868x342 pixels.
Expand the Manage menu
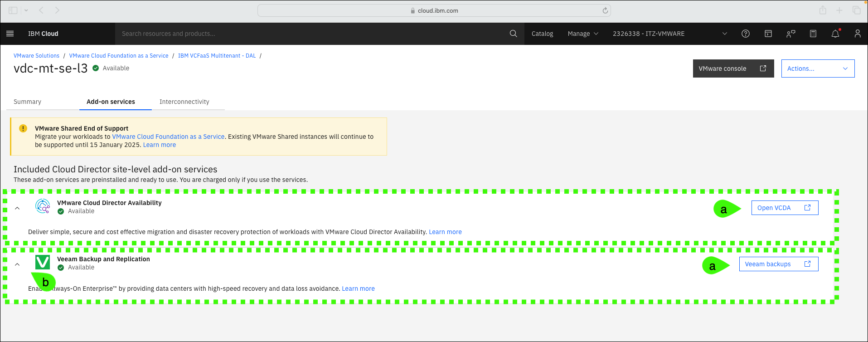[583, 34]
